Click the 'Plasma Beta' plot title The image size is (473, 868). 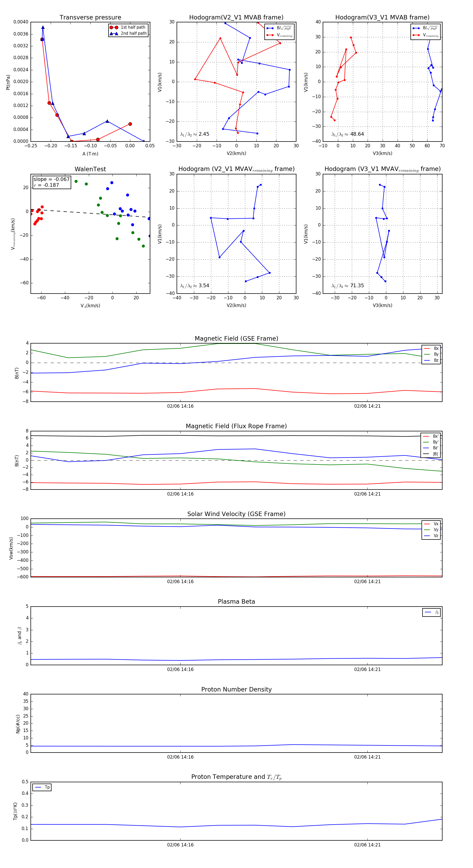point(236,602)
